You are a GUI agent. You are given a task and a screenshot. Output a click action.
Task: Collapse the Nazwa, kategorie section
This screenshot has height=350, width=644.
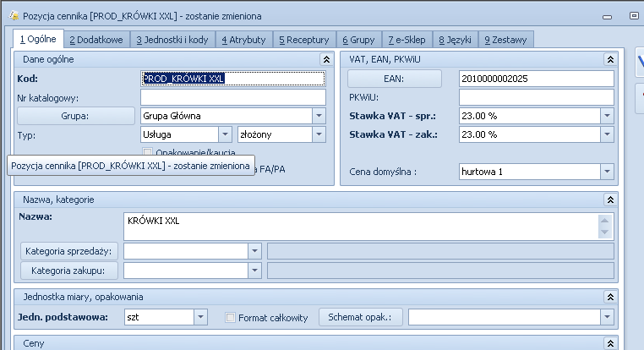[608, 200]
